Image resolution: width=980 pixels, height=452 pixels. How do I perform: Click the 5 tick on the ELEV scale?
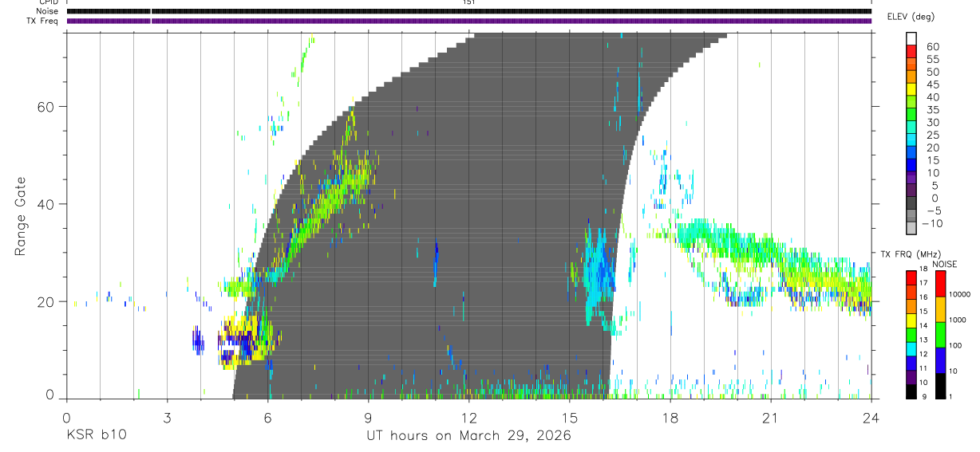[935, 186]
